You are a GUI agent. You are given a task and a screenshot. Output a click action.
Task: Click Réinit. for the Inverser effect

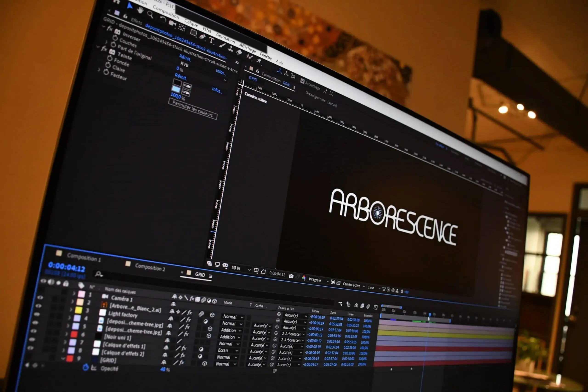[185, 58]
